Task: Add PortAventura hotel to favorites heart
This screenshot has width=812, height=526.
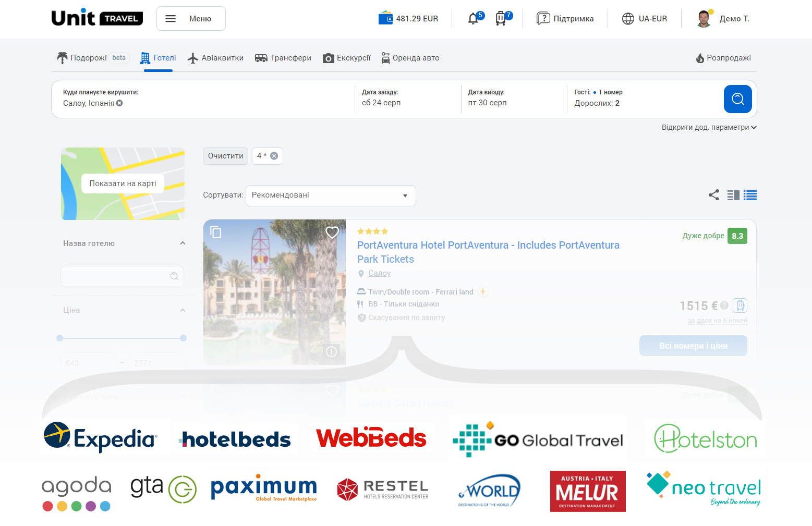Action: point(332,233)
